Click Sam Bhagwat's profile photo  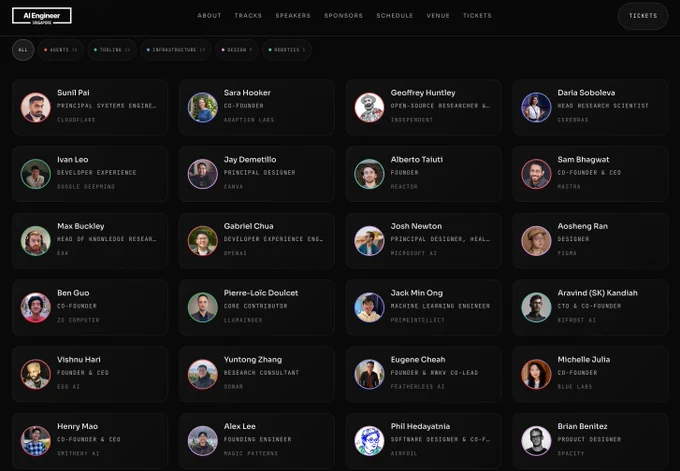(x=536, y=174)
